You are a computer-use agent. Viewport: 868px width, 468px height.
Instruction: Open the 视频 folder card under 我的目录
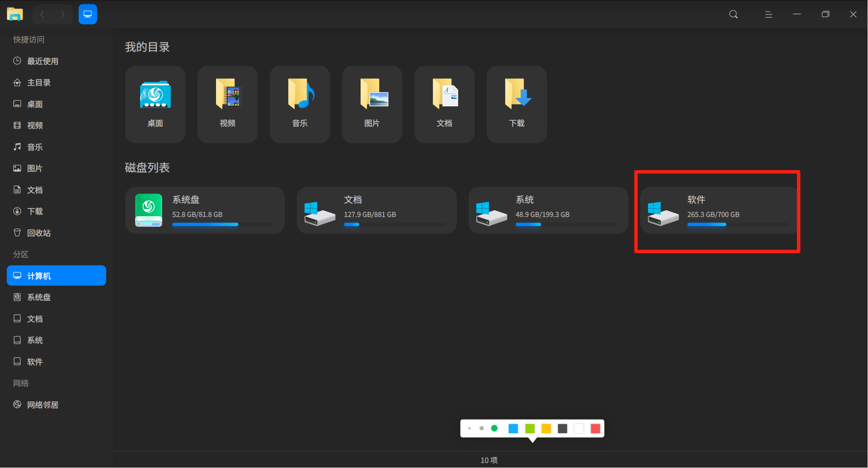pos(228,104)
